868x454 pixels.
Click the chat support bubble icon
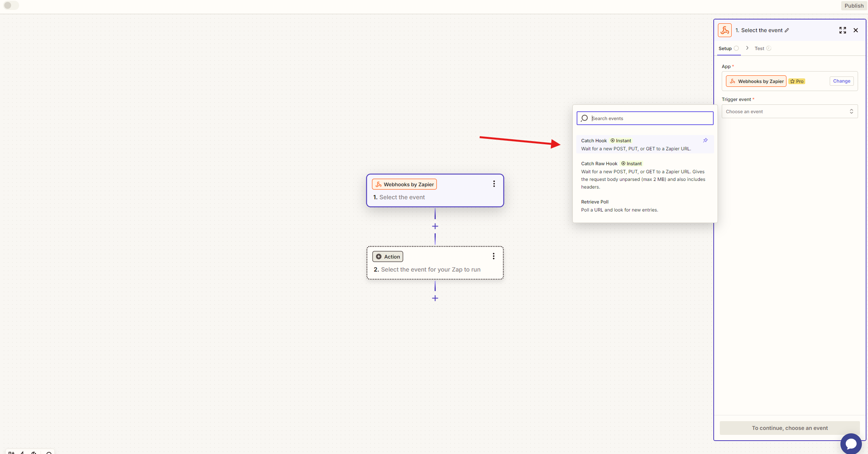tap(851, 444)
